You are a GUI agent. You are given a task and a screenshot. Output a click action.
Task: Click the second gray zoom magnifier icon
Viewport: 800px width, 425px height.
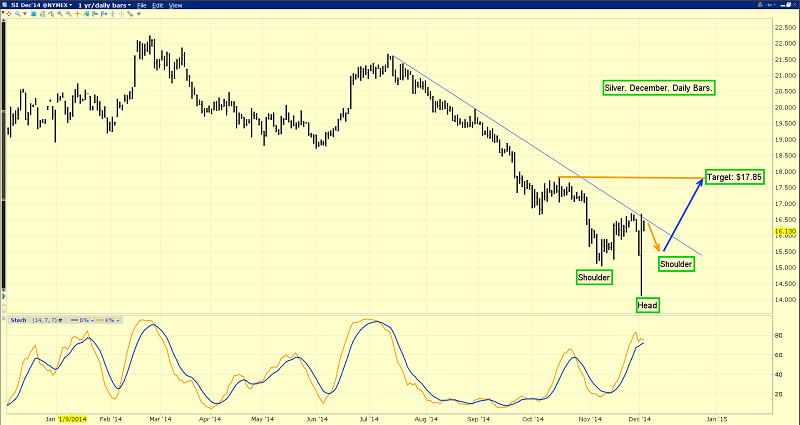click(68, 14)
